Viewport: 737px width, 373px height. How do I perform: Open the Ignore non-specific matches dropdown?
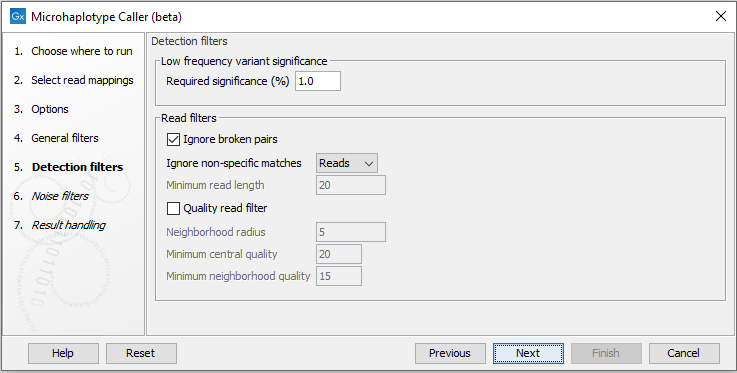pos(346,163)
